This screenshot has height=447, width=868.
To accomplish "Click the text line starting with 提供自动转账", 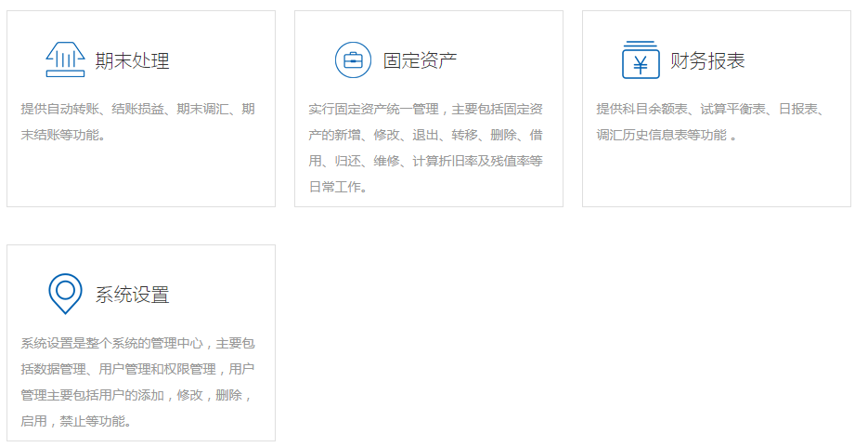I will [138, 109].
